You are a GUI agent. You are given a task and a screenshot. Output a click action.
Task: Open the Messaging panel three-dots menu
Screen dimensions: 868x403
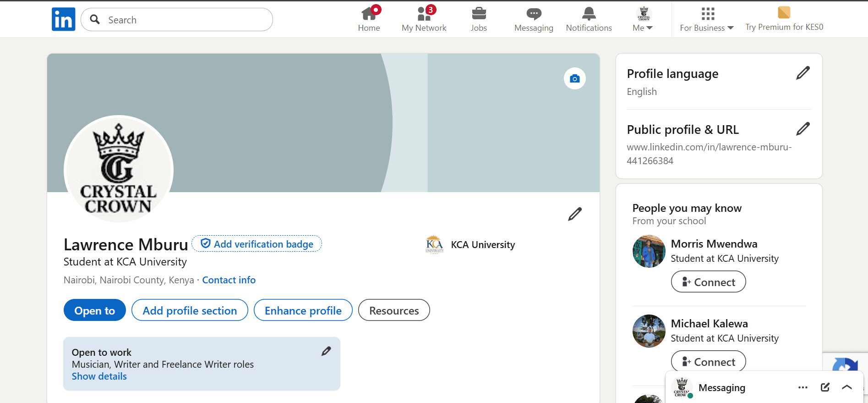coord(802,387)
